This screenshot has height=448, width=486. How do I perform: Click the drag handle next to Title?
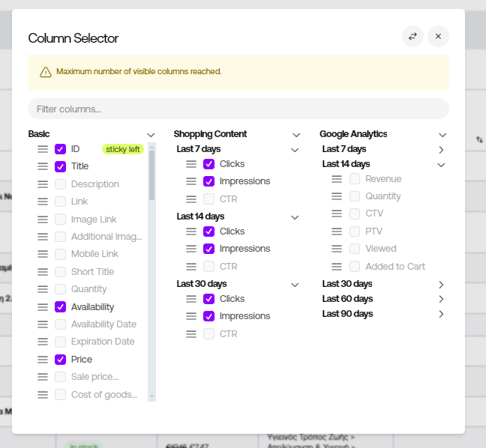pyautogui.click(x=43, y=166)
